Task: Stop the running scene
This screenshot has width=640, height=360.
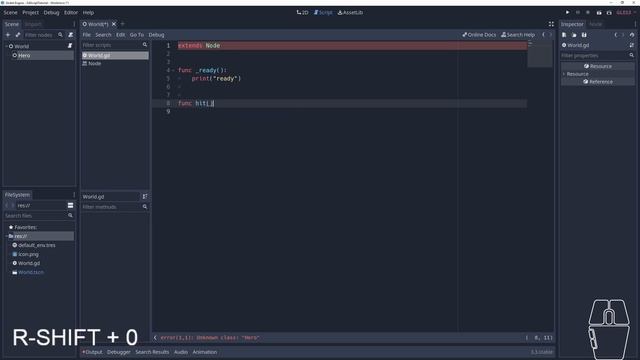Action: point(588,13)
